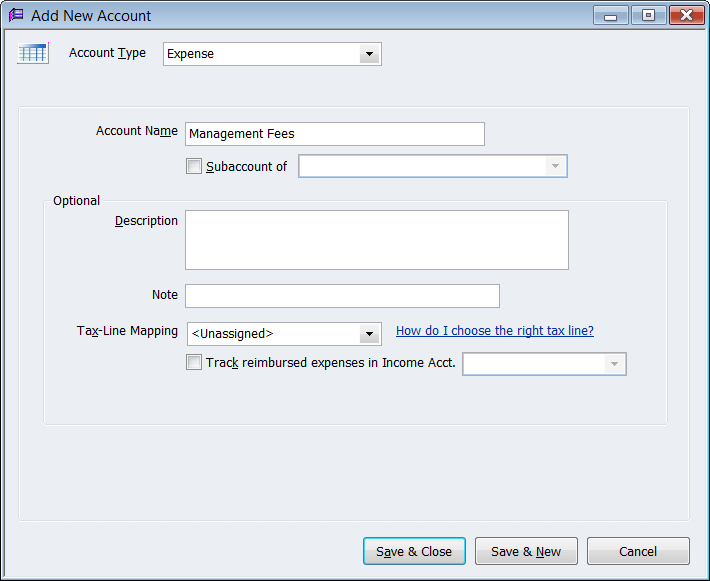Click the account table icon beside Account Type
710x581 pixels.
point(33,53)
